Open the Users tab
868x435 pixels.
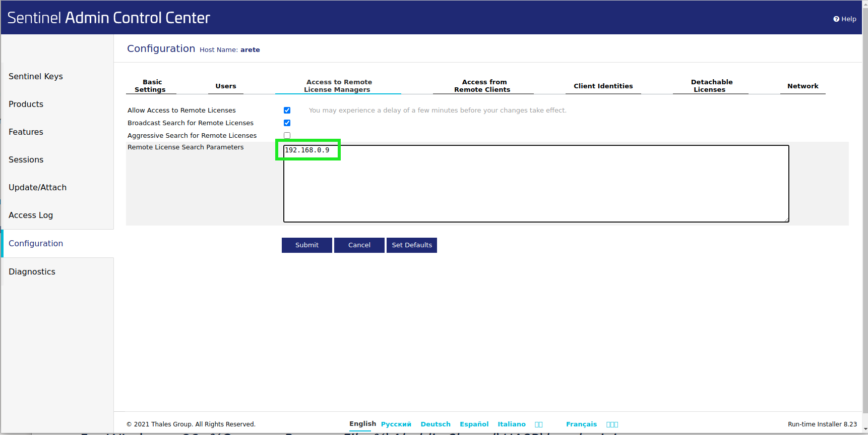[225, 86]
